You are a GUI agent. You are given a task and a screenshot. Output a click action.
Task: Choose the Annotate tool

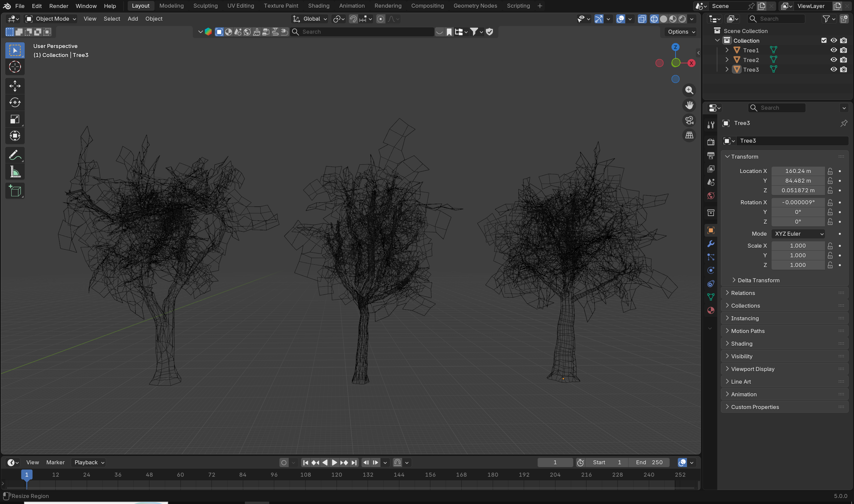[x=15, y=156]
